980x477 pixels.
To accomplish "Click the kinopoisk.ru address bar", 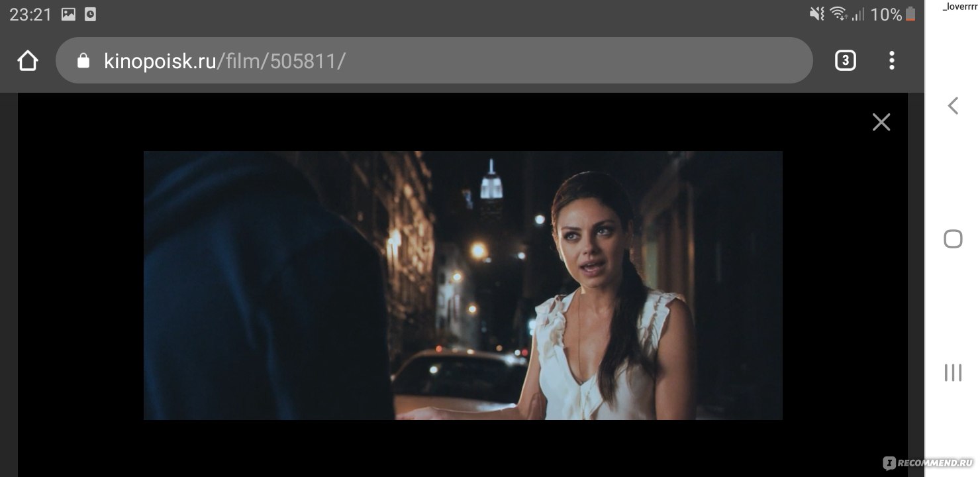I will 434,60.
